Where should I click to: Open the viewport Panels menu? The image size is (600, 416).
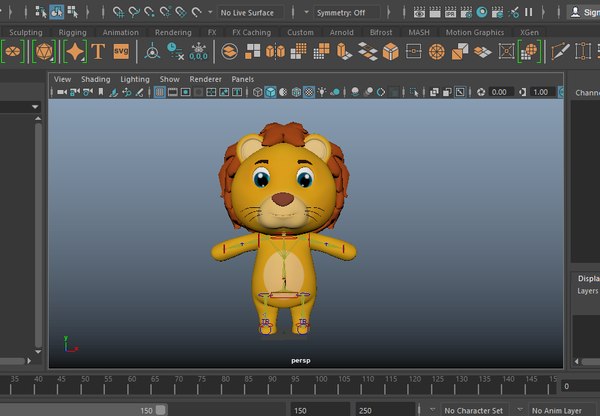(243, 79)
